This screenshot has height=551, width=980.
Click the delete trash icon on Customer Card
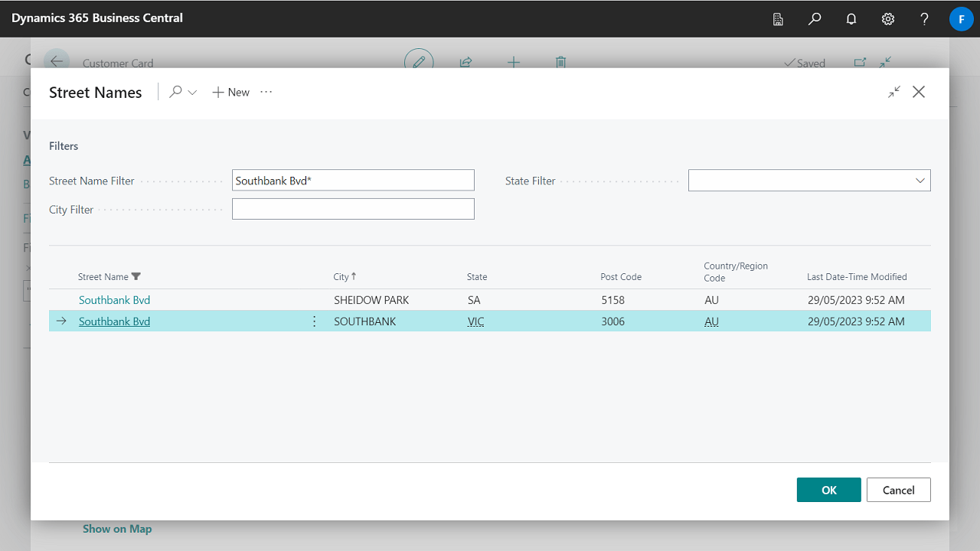(560, 63)
